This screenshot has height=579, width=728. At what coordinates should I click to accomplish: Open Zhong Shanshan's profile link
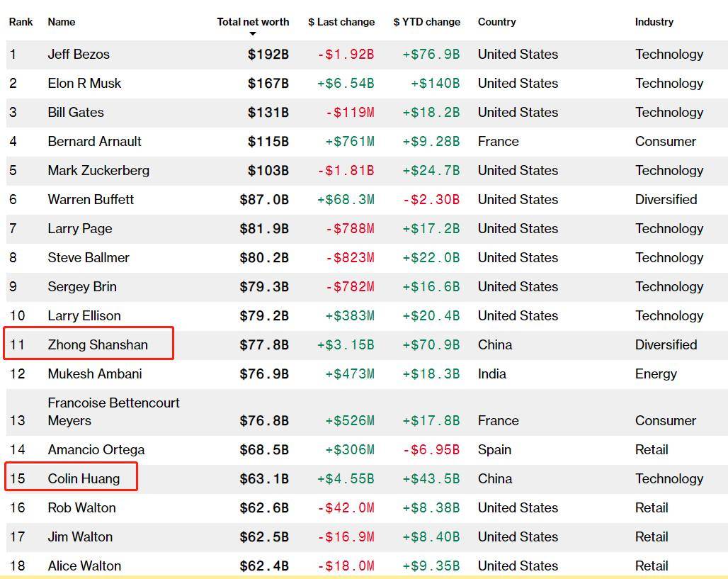click(x=98, y=345)
